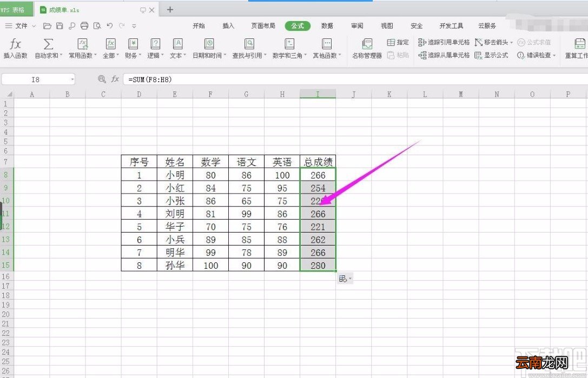Click the 自动求和 sigma icon

[48, 44]
